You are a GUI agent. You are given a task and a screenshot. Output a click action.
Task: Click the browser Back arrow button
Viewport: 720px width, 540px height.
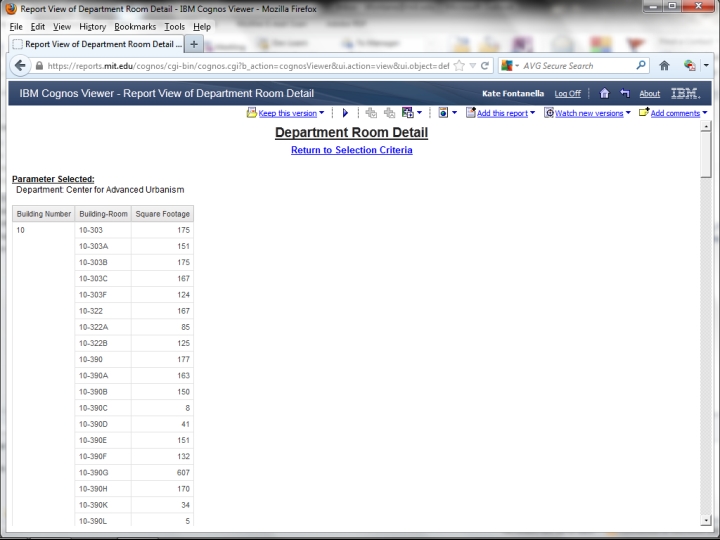pos(21,66)
